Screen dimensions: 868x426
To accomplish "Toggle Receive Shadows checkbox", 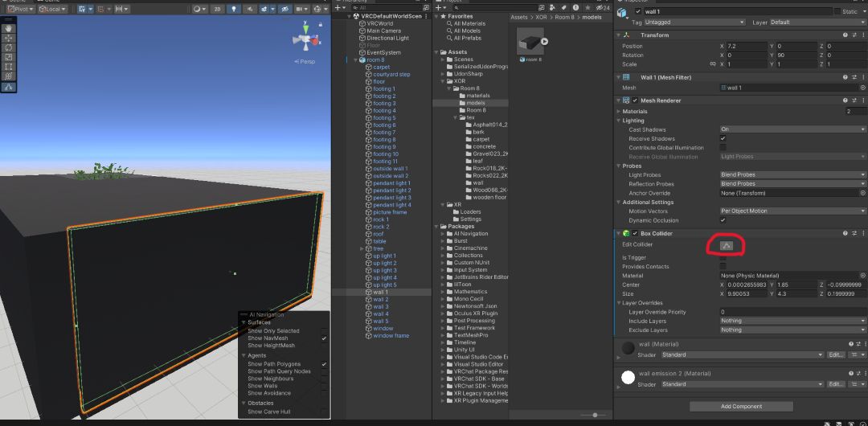I will pos(723,138).
